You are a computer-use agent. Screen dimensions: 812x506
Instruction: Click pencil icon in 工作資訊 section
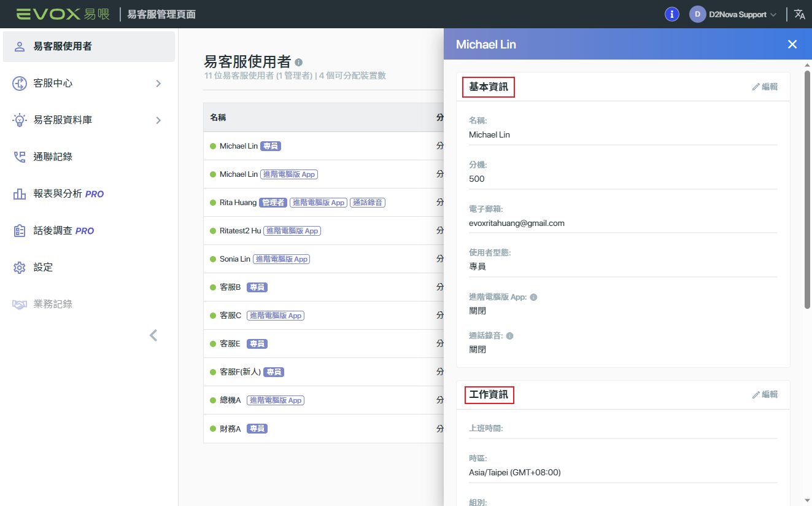click(x=756, y=395)
